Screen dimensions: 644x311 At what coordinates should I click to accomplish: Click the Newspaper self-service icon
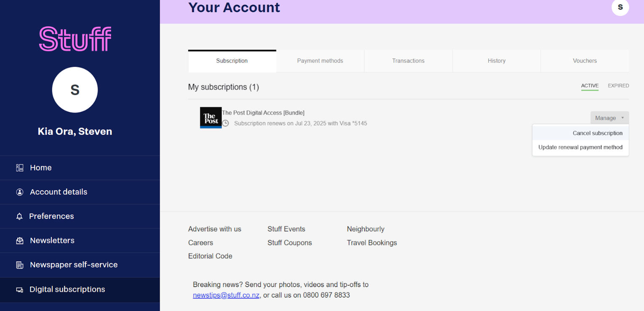(x=20, y=265)
